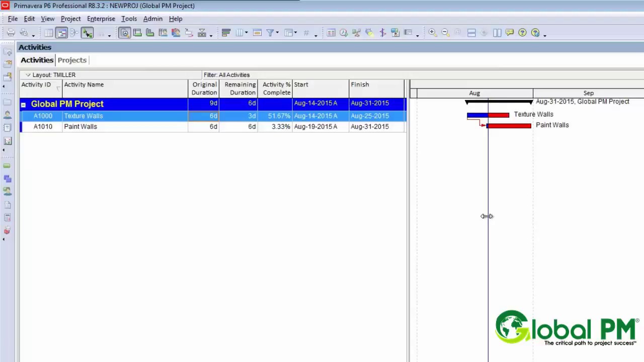Sort by the Activity ID column header
Viewport: 644px width, 362px height.
point(41,88)
